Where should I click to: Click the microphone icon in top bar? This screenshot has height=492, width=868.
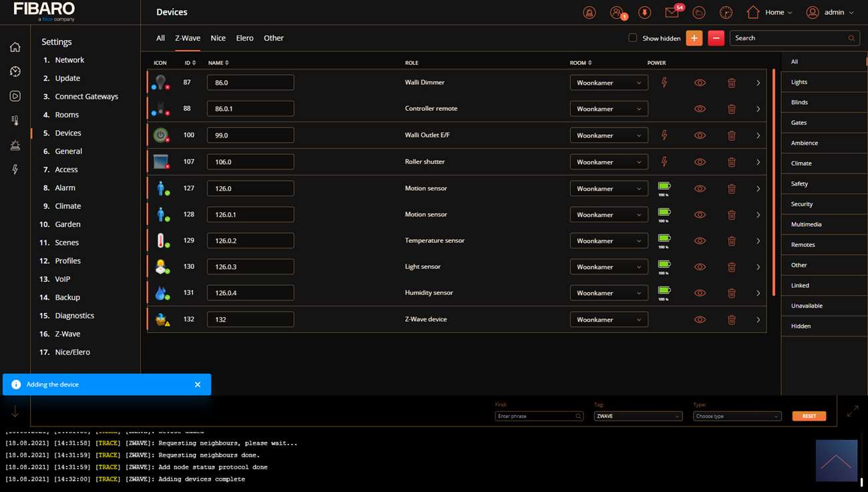[644, 13]
